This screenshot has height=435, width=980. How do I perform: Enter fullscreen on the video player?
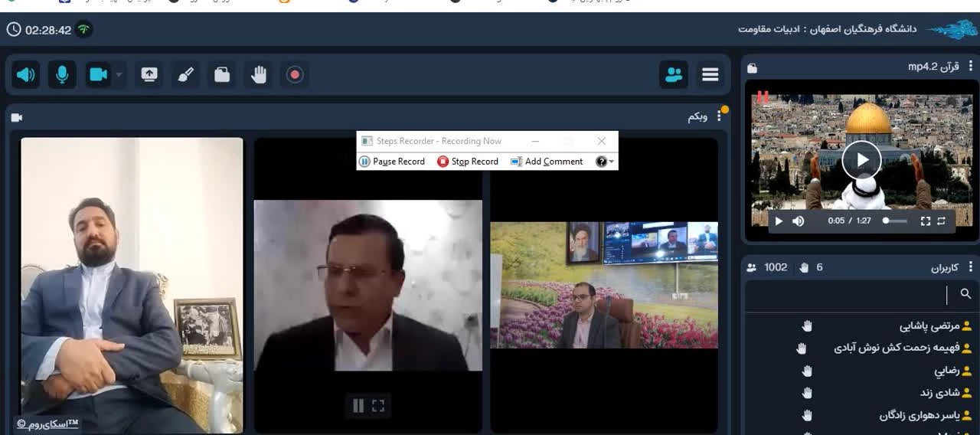pos(925,221)
